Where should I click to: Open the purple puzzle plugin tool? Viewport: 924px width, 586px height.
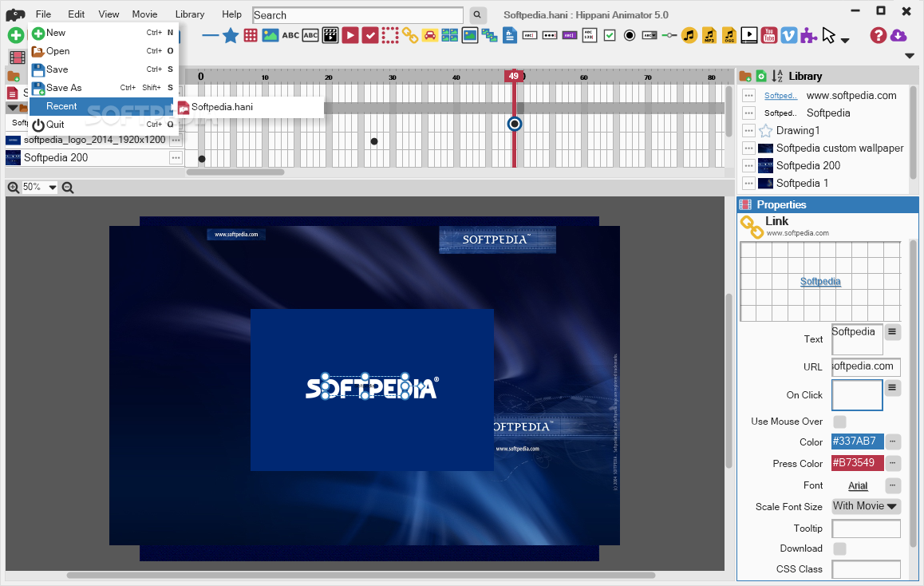[808, 35]
